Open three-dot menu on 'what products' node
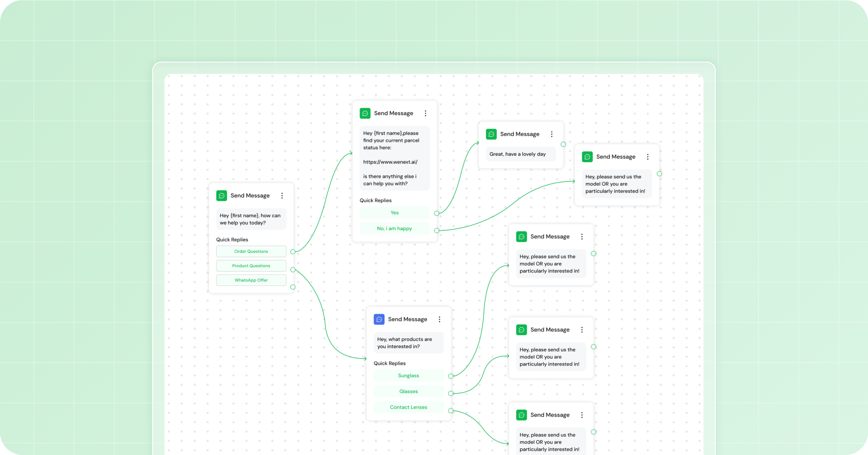The image size is (868, 455). click(439, 319)
